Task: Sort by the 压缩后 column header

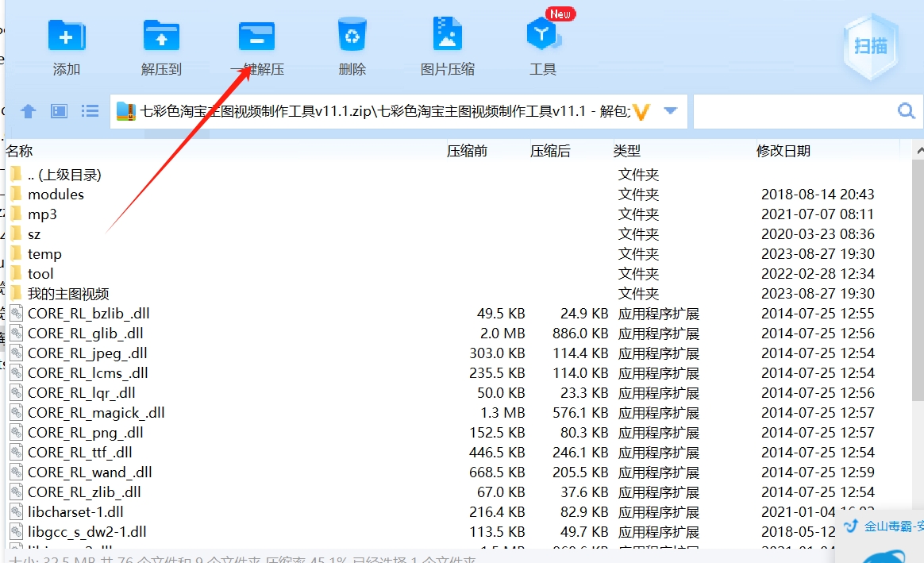Action: [x=550, y=151]
